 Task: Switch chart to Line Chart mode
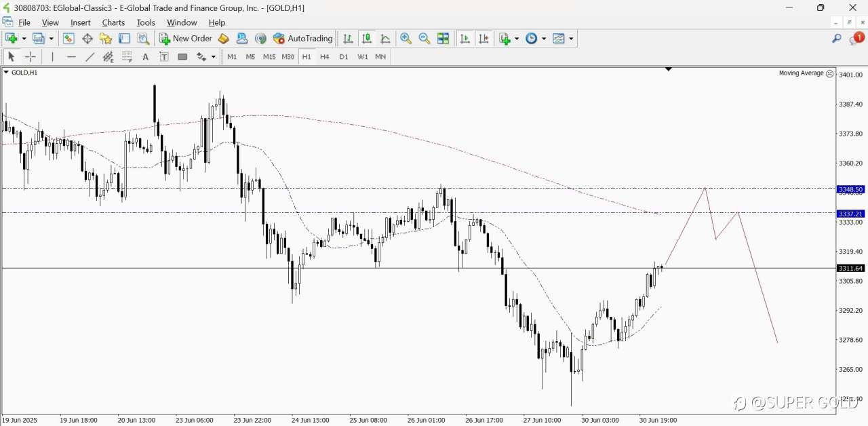386,39
